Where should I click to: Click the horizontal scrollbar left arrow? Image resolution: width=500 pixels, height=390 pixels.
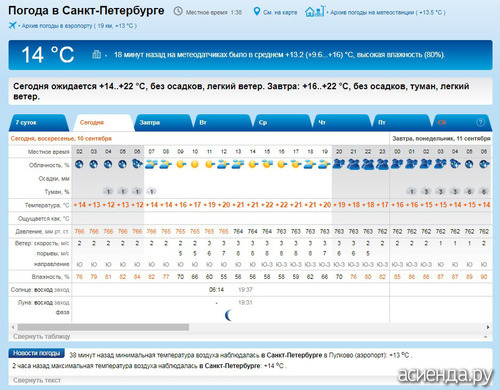point(13,327)
